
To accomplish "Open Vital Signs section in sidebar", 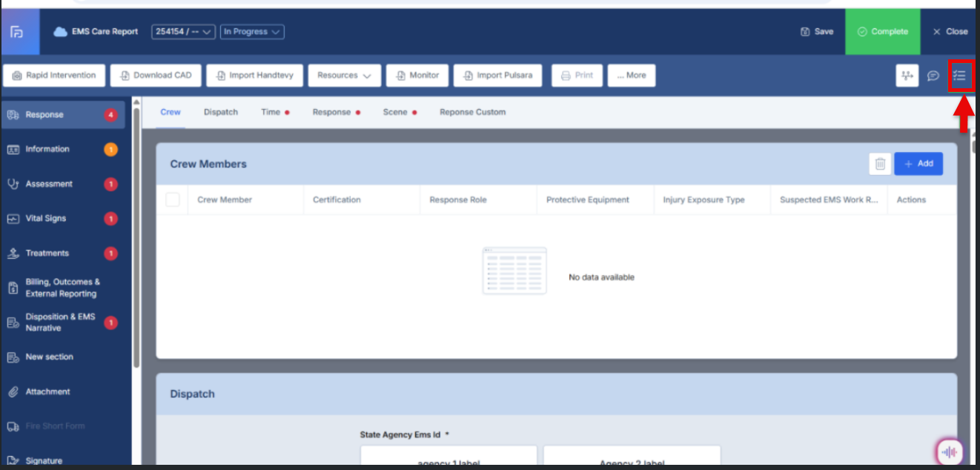I will [46, 219].
